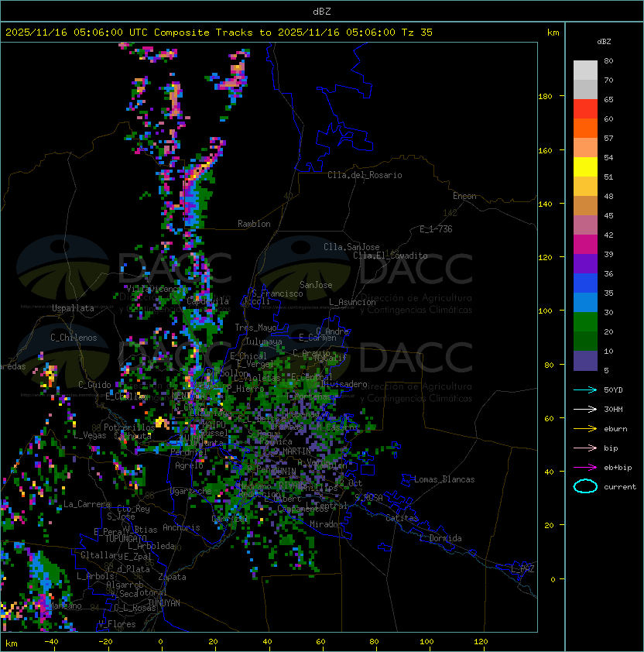This screenshot has height=652, width=644.
Task: Click the 'C_Chilenos' map label
Action: (x=74, y=338)
